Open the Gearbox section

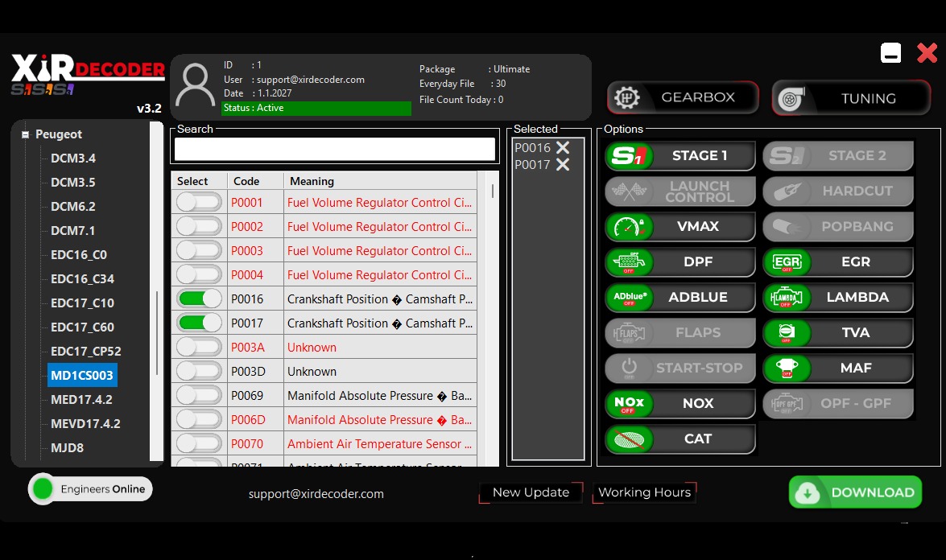pos(683,97)
